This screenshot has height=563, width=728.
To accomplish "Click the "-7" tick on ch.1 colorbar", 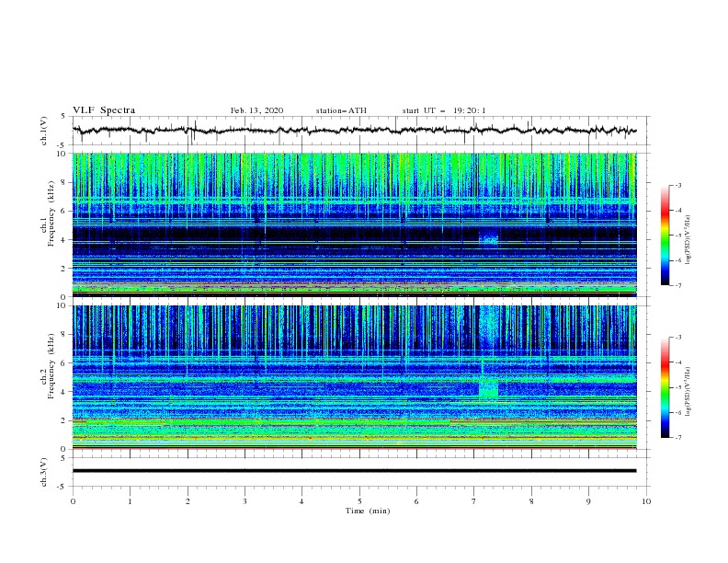I will 677,286.
